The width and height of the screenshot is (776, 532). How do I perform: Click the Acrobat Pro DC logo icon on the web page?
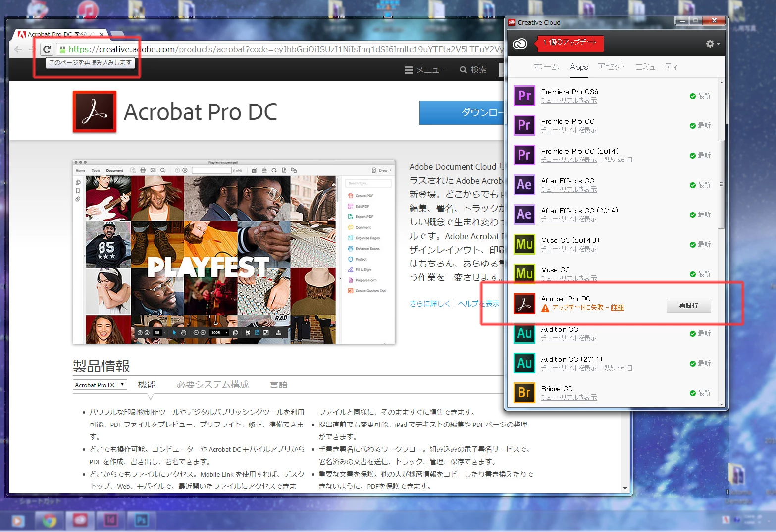95,112
